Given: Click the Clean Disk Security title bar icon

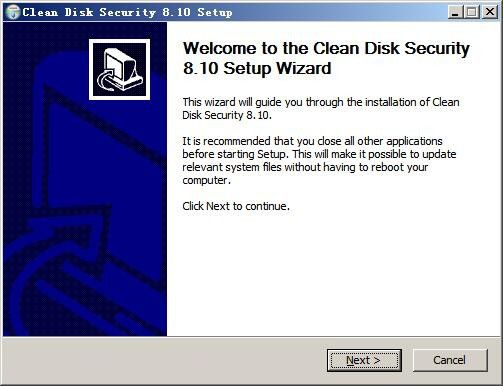Looking at the screenshot, I should tap(13, 12).
